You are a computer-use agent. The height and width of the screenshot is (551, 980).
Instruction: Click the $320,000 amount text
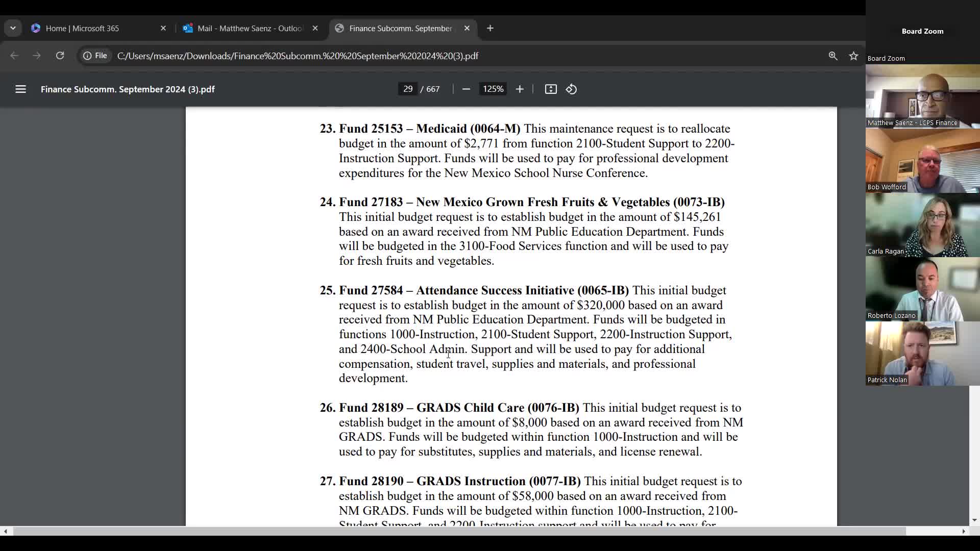[x=601, y=305]
